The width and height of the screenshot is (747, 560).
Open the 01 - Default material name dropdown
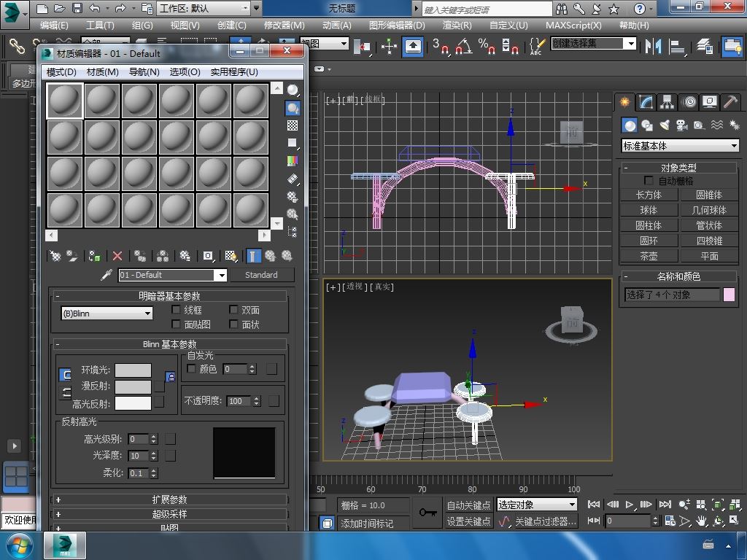point(172,275)
